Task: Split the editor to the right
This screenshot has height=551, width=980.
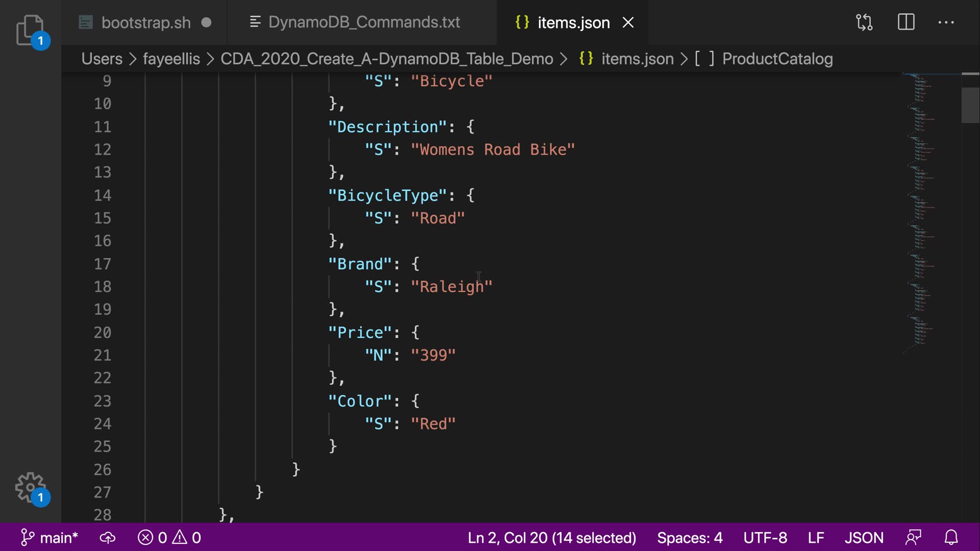Action: pyautogui.click(x=906, y=22)
